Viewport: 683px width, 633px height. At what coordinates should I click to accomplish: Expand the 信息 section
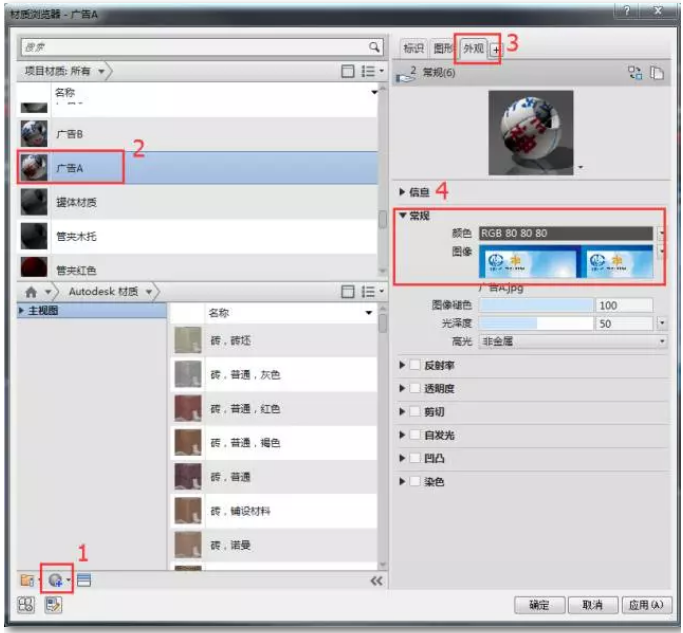(x=402, y=192)
